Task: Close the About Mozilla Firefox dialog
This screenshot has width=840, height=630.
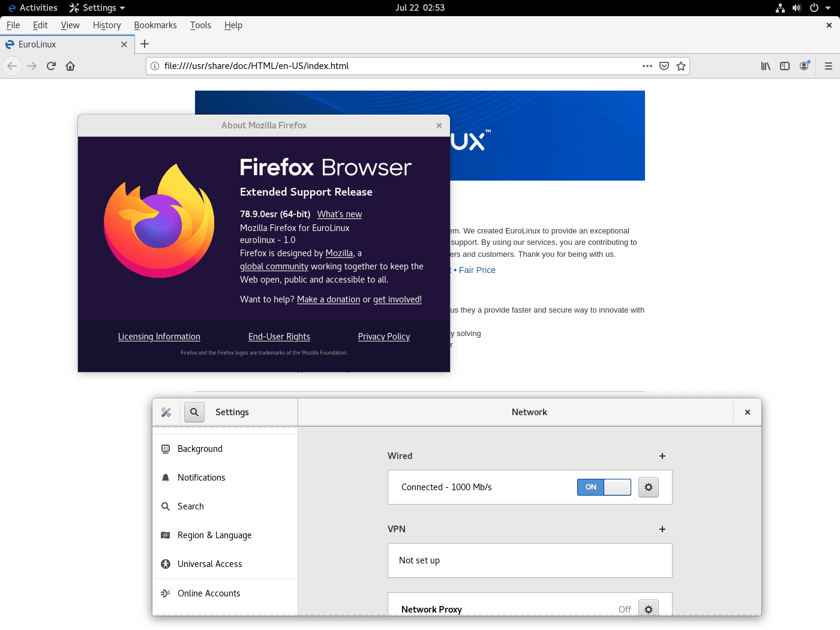Action: pyautogui.click(x=439, y=125)
